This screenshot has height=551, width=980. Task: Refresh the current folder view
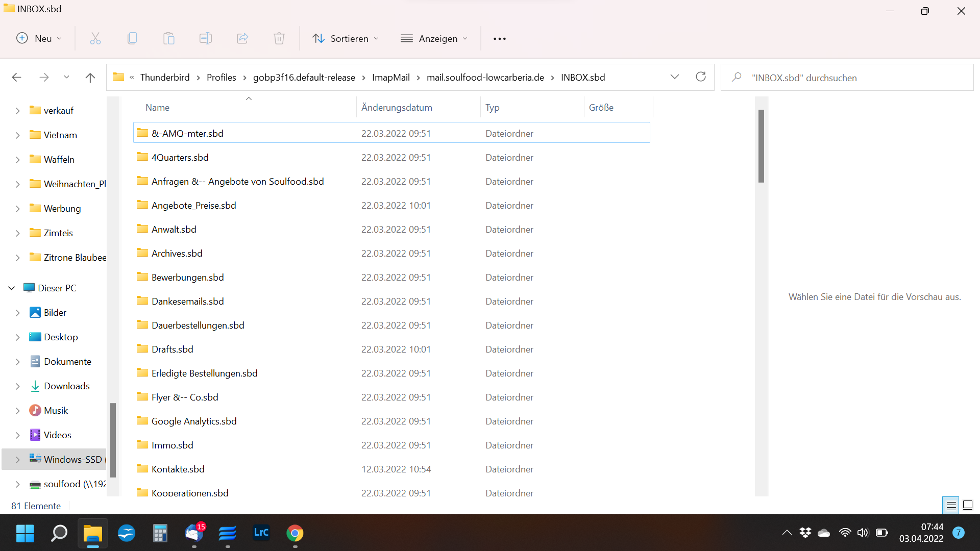[701, 77]
